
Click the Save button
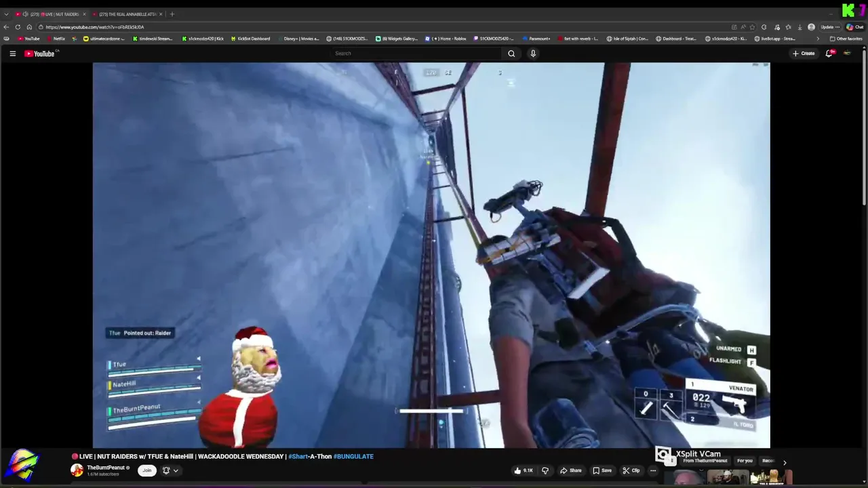(x=602, y=470)
